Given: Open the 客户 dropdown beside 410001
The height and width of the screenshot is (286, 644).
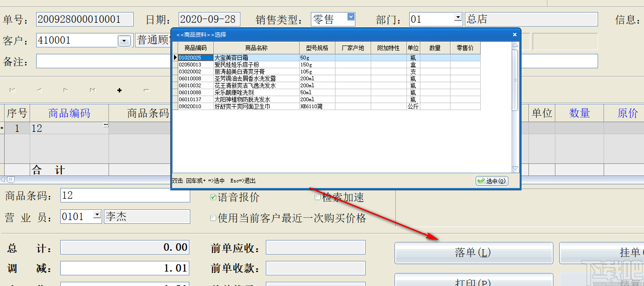Looking at the screenshot, I should (124, 40).
